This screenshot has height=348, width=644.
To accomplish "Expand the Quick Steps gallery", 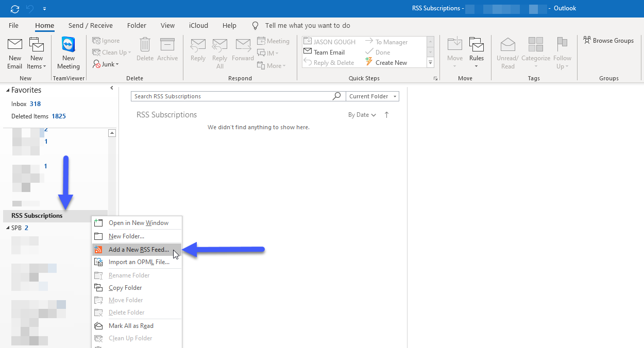I will [x=431, y=63].
